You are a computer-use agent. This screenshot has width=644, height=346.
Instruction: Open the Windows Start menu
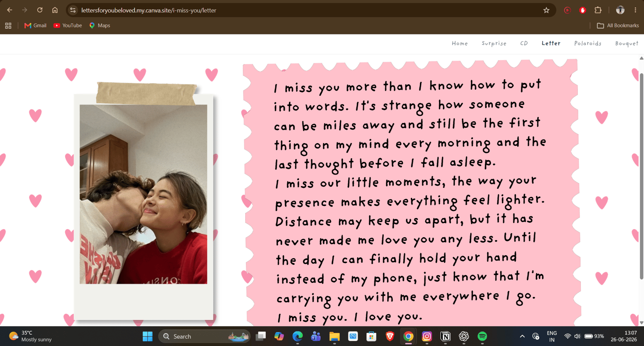tap(147, 336)
